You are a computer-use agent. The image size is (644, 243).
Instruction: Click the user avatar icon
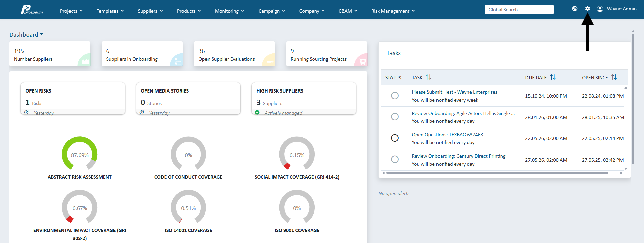(600, 9)
